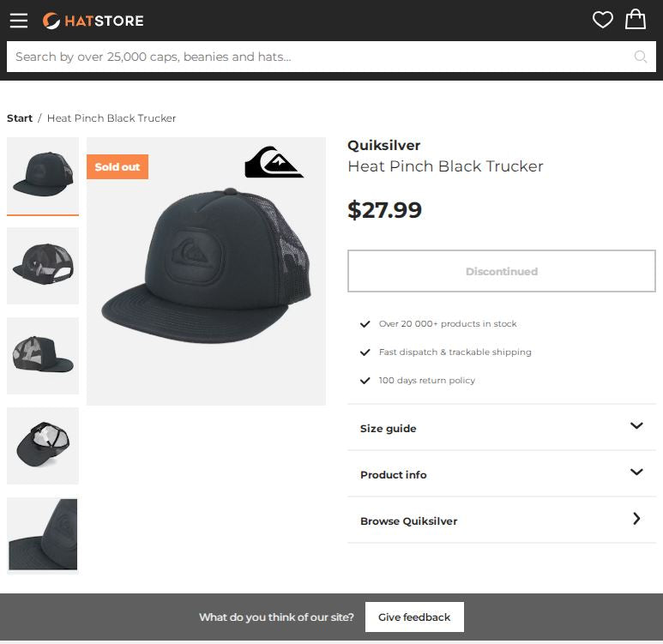
Task: Select the back-view hat thumbnail
Action: click(x=43, y=265)
